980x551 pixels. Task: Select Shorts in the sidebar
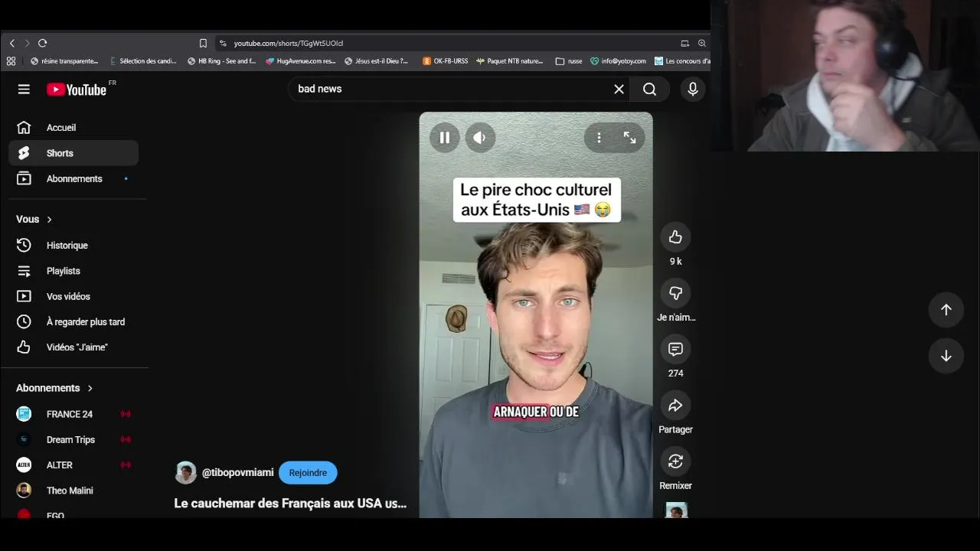(x=73, y=153)
